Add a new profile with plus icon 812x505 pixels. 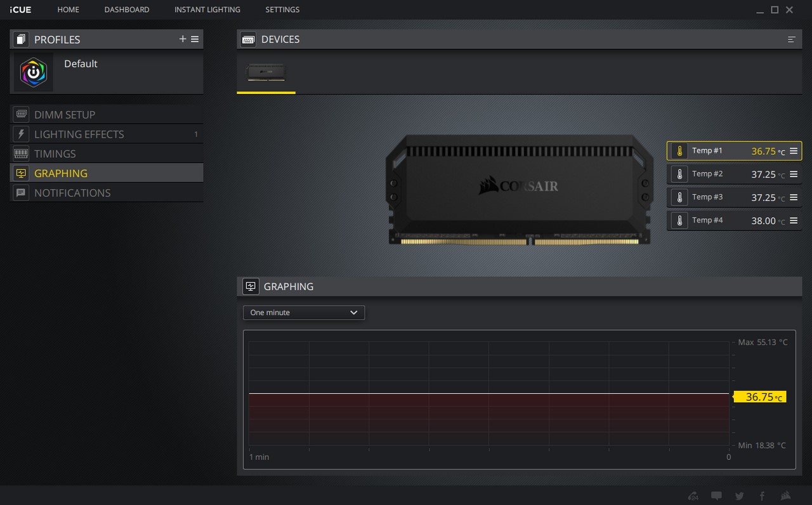183,39
